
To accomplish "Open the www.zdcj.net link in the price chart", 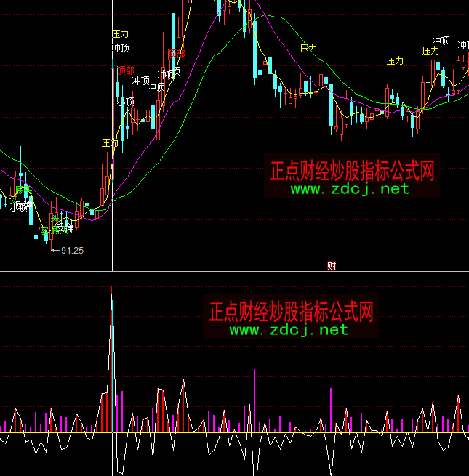I will click(x=350, y=189).
